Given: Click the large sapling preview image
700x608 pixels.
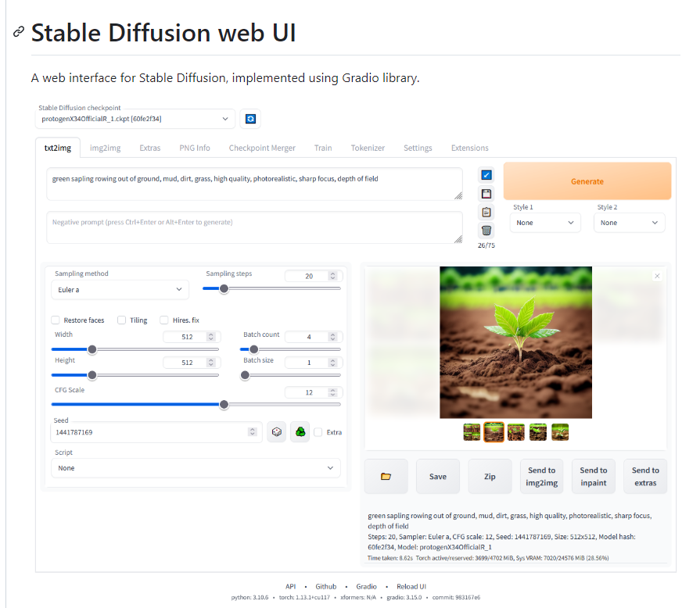Looking at the screenshot, I should point(515,342).
